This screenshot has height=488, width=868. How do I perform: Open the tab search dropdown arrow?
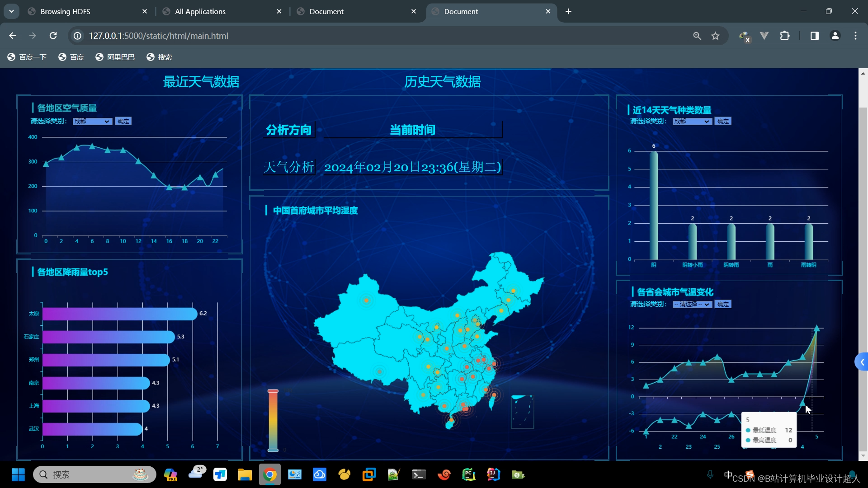coord(11,11)
